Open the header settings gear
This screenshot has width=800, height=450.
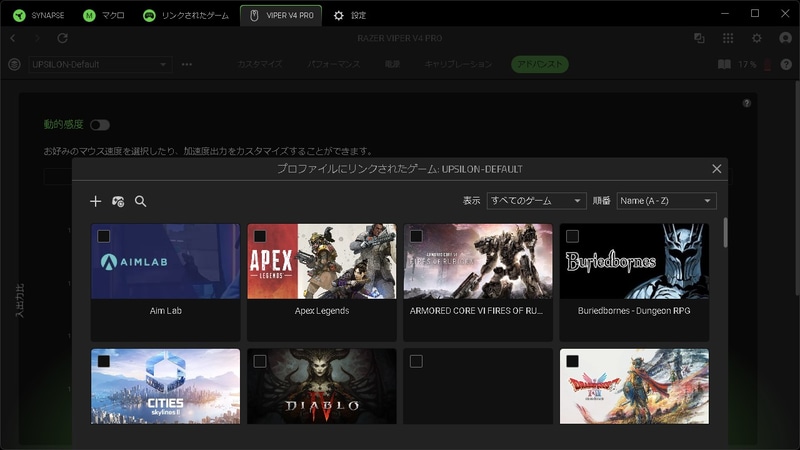[757, 38]
